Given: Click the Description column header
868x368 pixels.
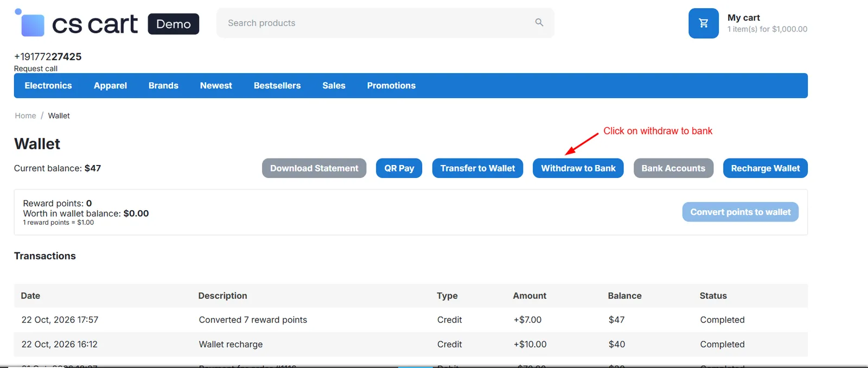Looking at the screenshot, I should 222,296.
